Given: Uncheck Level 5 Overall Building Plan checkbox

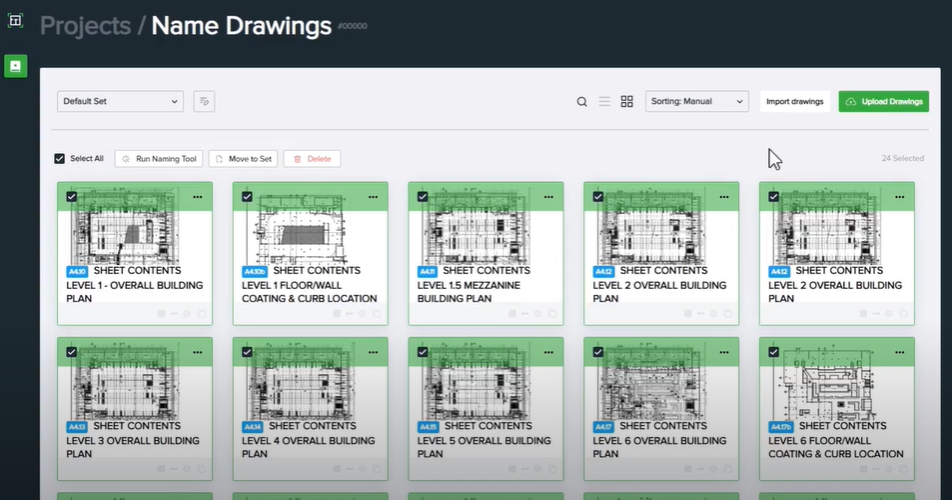Looking at the screenshot, I should [423, 352].
